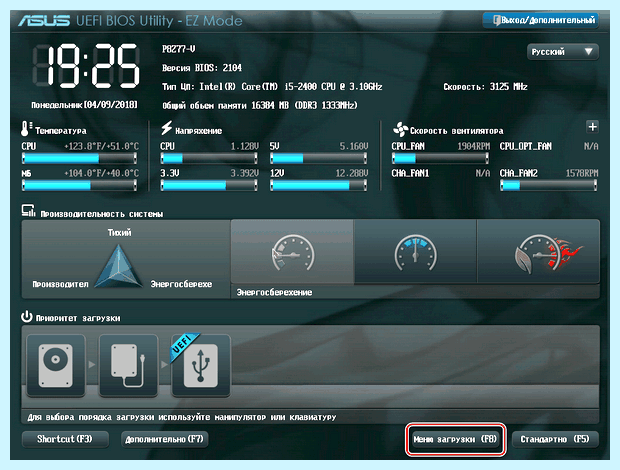Click the quiet/performance triangle graphic
The width and height of the screenshot is (620, 470).
click(118, 266)
